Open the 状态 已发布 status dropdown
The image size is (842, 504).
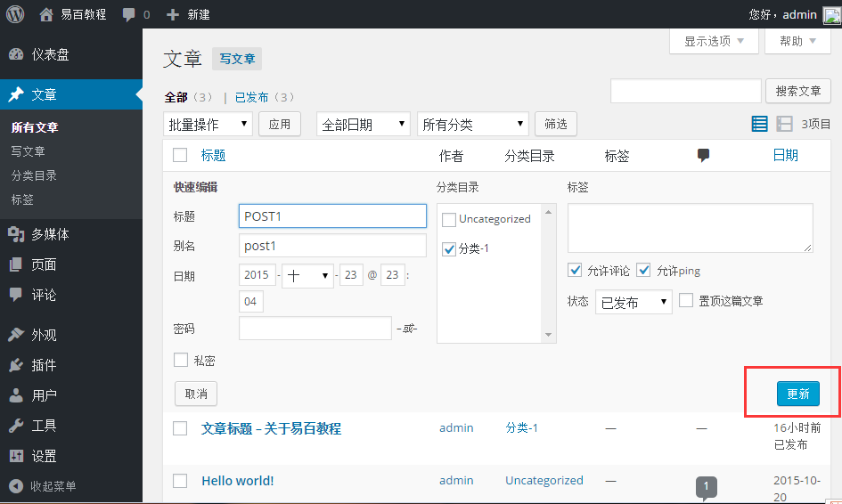point(634,303)
